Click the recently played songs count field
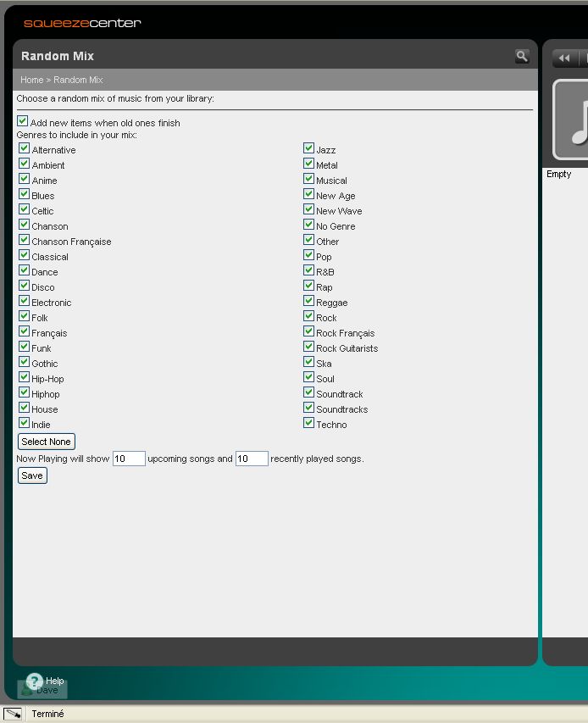The image size is (588, 723). pos(252,459)
